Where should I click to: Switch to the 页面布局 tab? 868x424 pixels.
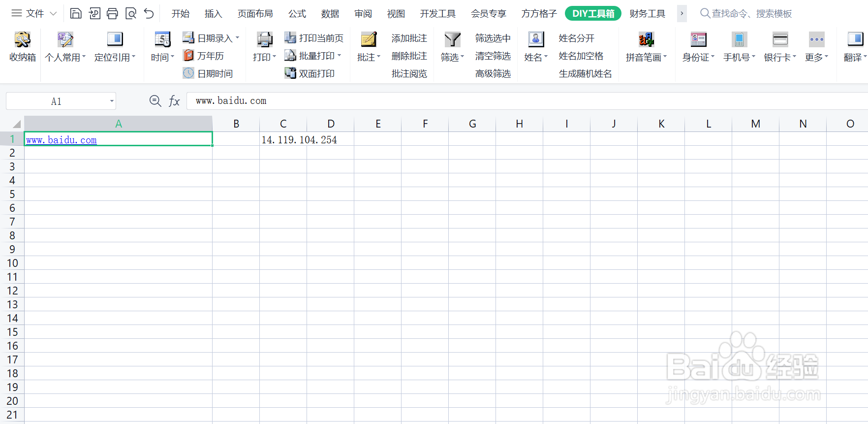coord(255,14)
